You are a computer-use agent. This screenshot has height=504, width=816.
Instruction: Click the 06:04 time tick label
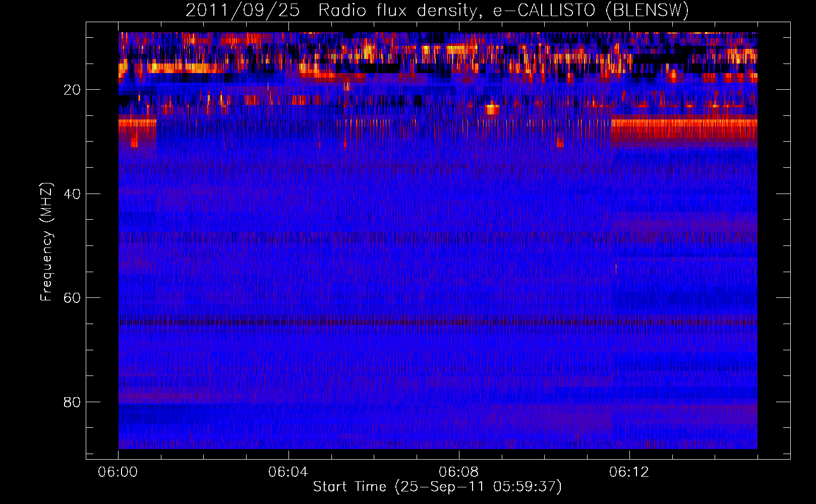[x=288, y=472]
